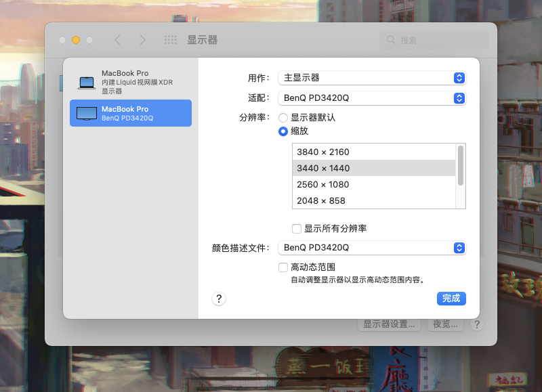Viewport: 542px width, 392px height.
Task: Click the 搜索 search field
Action: point(434,40)
